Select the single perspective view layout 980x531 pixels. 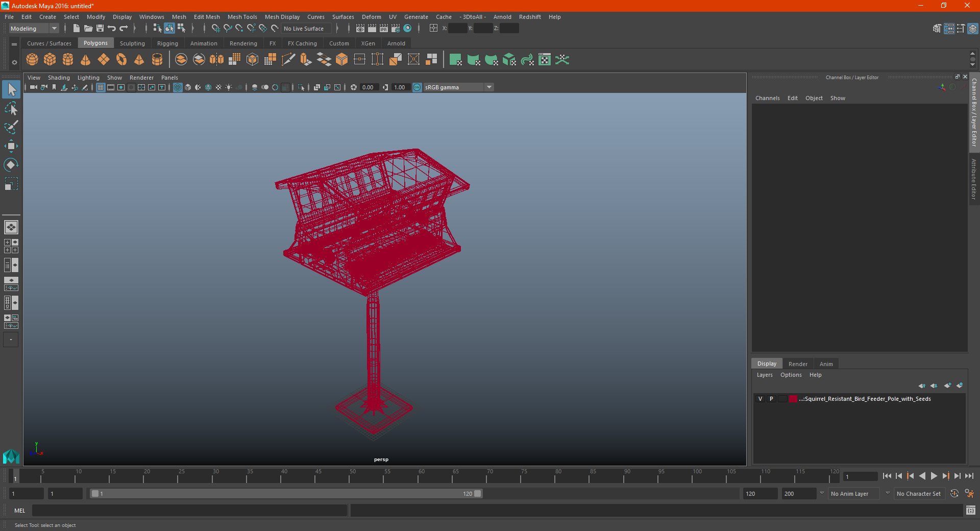click(x=11, y=227)
